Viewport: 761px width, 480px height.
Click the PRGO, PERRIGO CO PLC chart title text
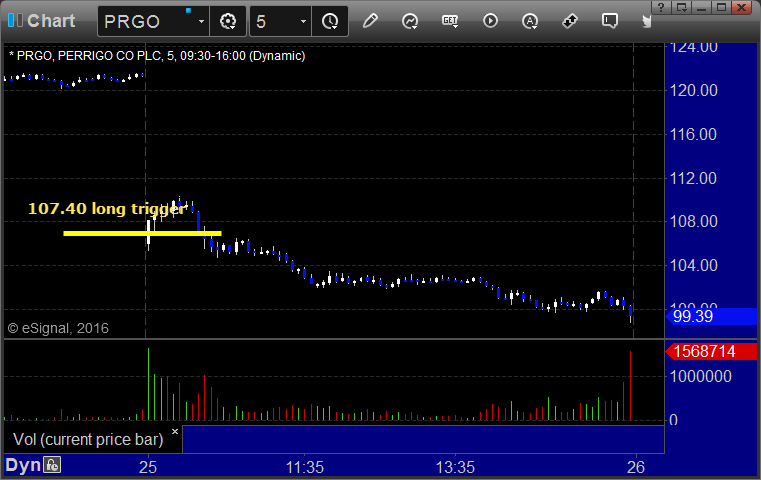[157, 56]
